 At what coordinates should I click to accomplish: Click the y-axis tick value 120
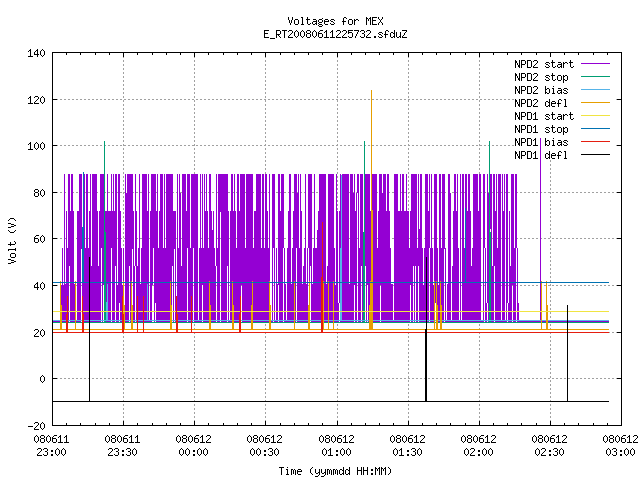[36, 100]
